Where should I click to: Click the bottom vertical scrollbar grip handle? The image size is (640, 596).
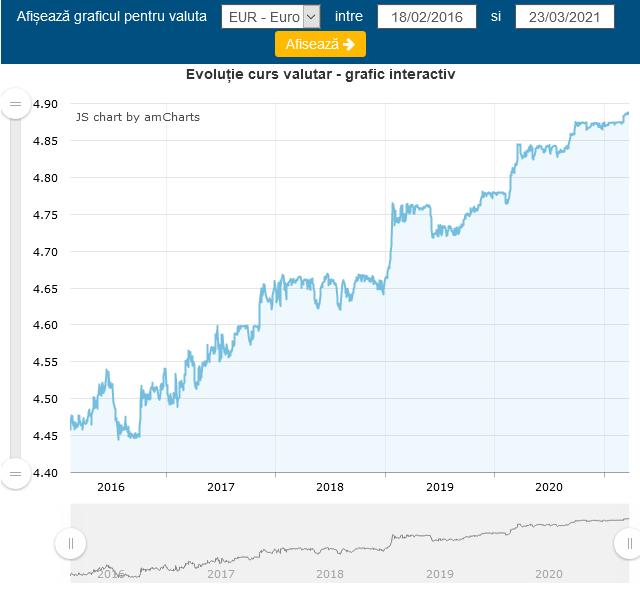(16, 474)
